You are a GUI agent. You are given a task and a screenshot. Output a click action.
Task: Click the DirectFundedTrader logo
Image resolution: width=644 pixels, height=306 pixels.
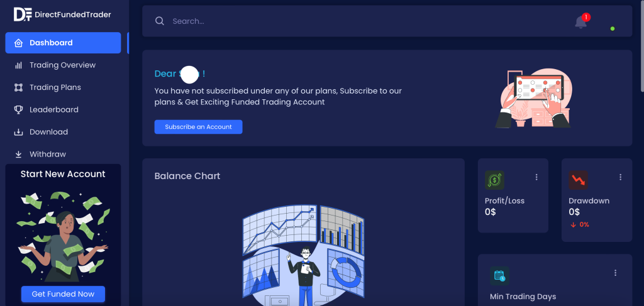point(62,15)
